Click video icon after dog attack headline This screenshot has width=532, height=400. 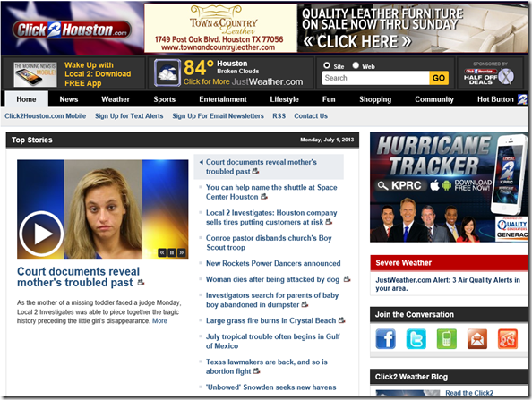coord(347,279)
